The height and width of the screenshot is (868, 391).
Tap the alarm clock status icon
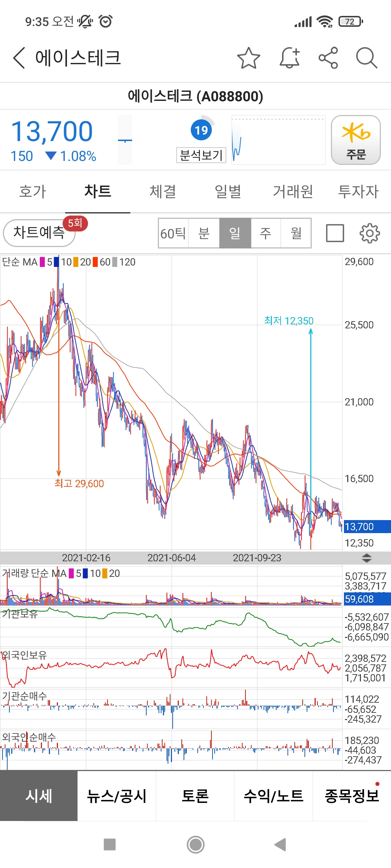pyautogui.click(x=106, y=21)
